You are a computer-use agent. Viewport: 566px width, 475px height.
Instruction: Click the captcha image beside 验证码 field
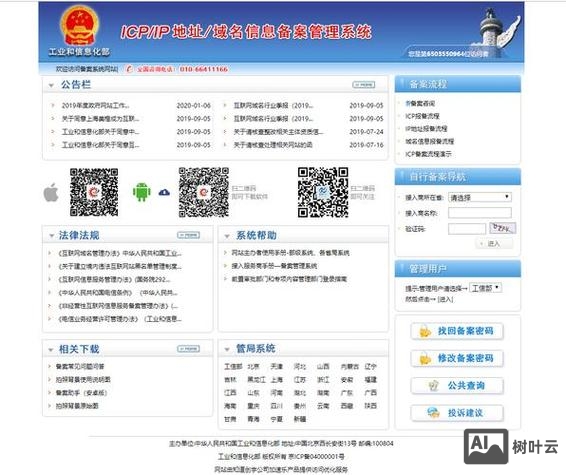(502, 228)
